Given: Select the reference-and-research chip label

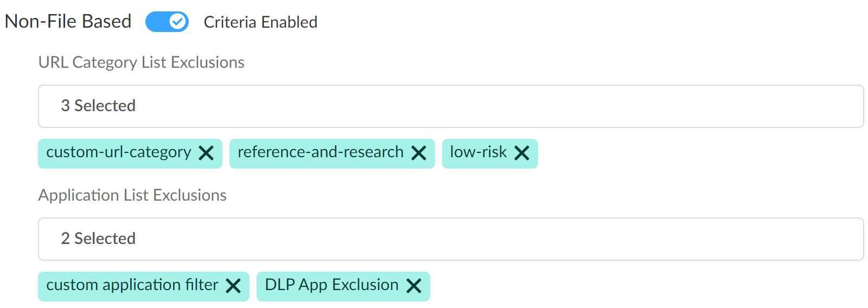Looking at the screenshot, I should [x=320, y=152].
